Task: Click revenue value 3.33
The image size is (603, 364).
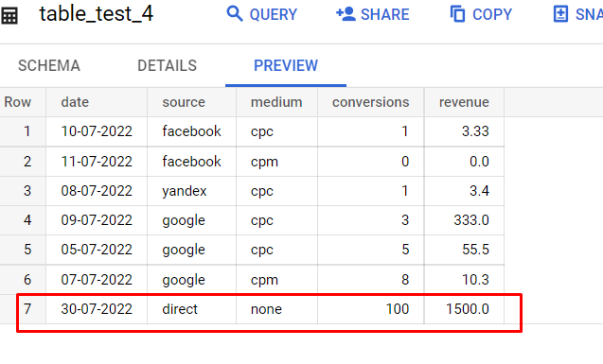Action: pyautogui.click(x=475, y=131)
